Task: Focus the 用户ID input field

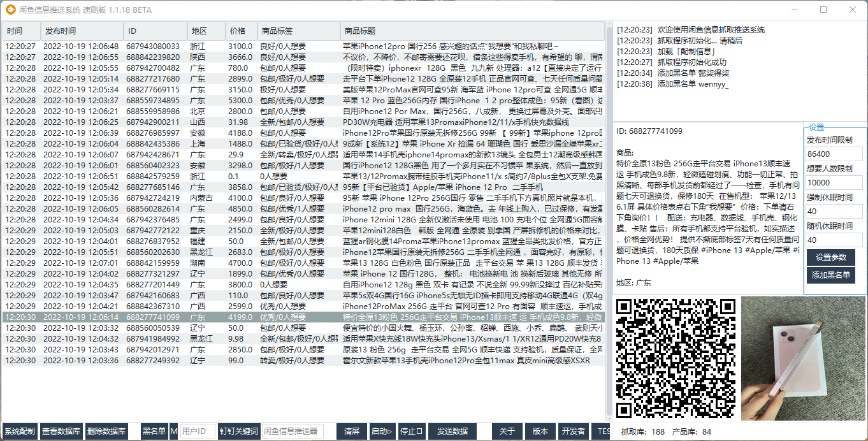Action: [198, 431]
